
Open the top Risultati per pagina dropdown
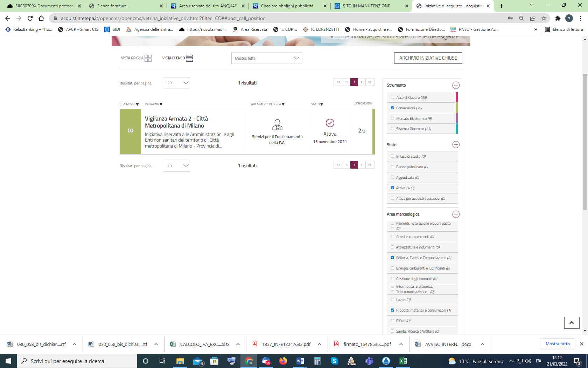coord(177,83)
